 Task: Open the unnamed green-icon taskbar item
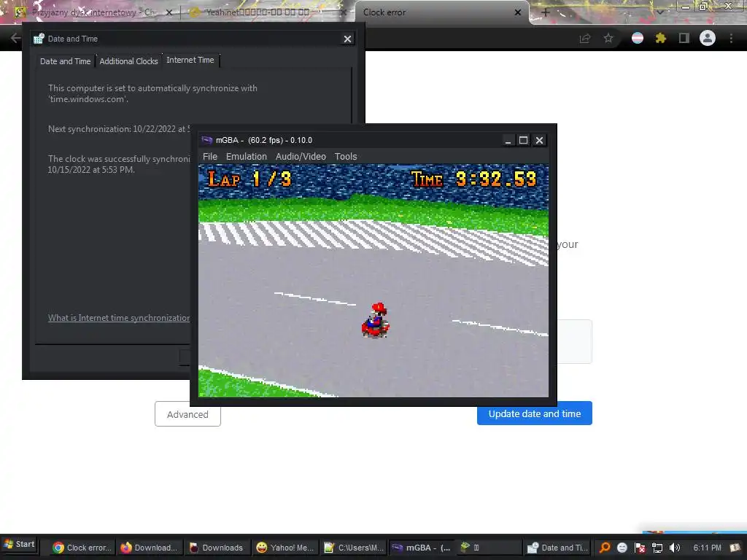488,548
